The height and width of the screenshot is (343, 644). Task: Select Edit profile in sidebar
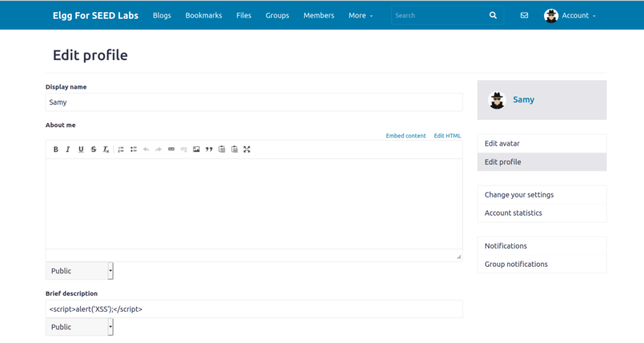click(542, 162)
